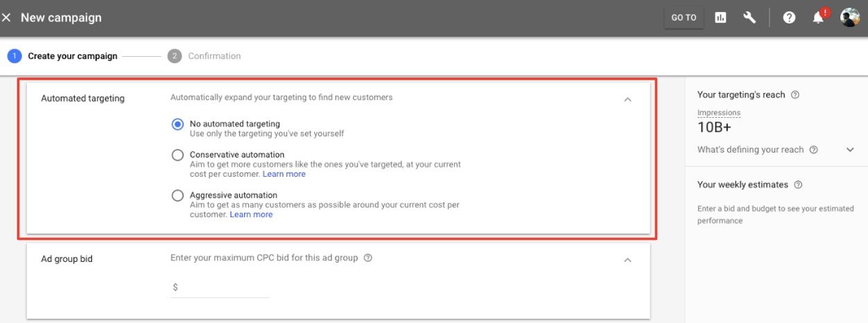Open the help question mark icon in header

pyautogui.click(x=789, y=18)
